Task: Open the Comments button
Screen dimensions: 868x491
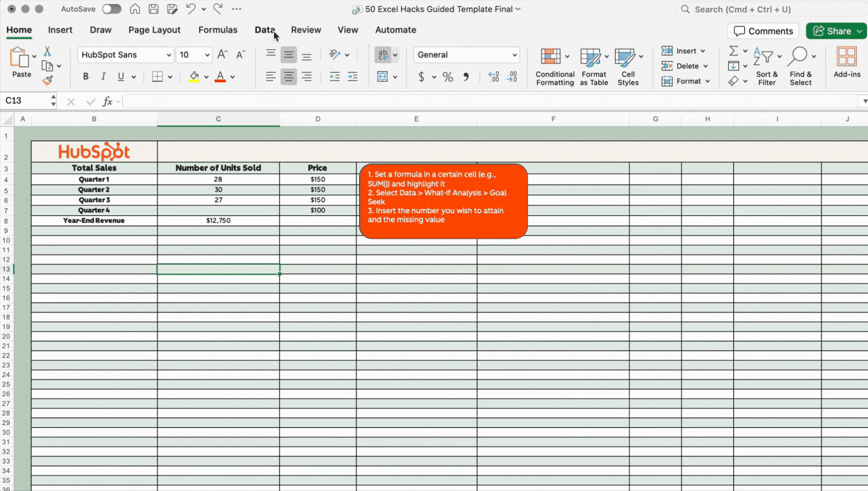Action: click(763, 31)
